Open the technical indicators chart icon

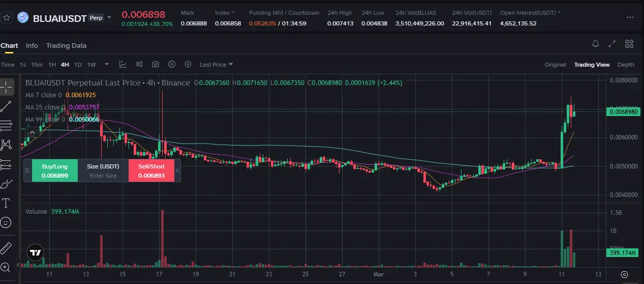[x=123, y=65]
